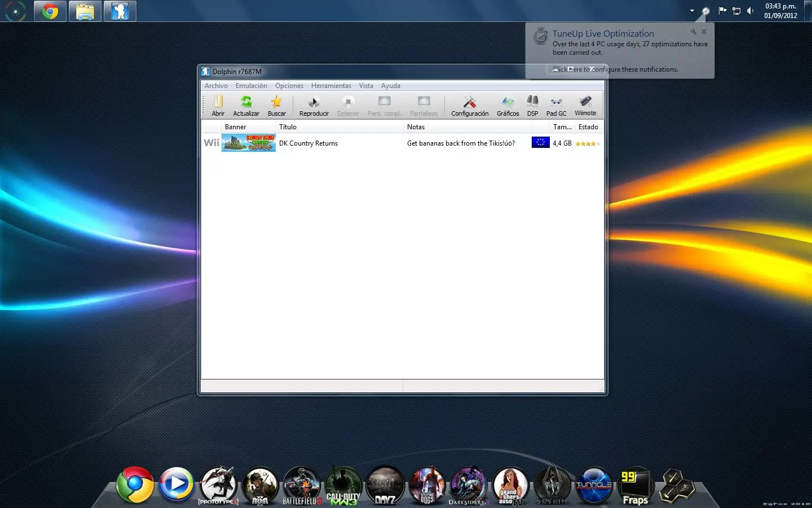Expand the Herramientas menu
This screenshot has width=812, height=508.
tap(331, 86)
